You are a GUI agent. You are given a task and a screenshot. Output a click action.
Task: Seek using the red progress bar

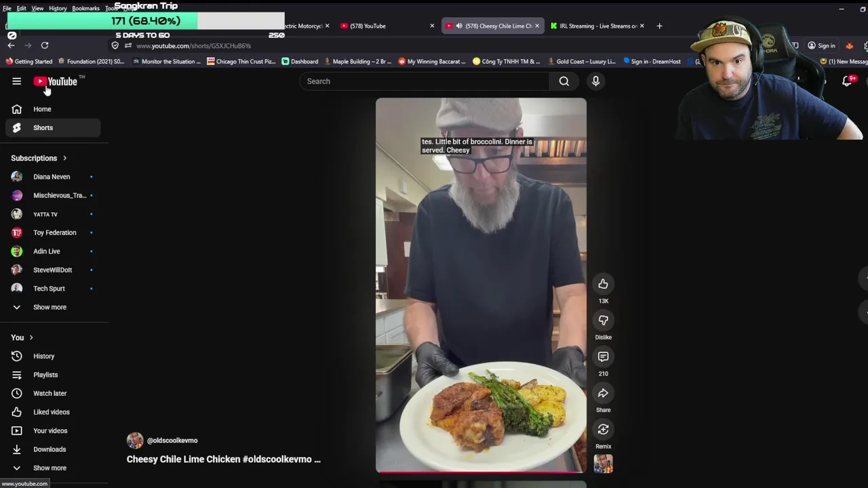[481, 471]
